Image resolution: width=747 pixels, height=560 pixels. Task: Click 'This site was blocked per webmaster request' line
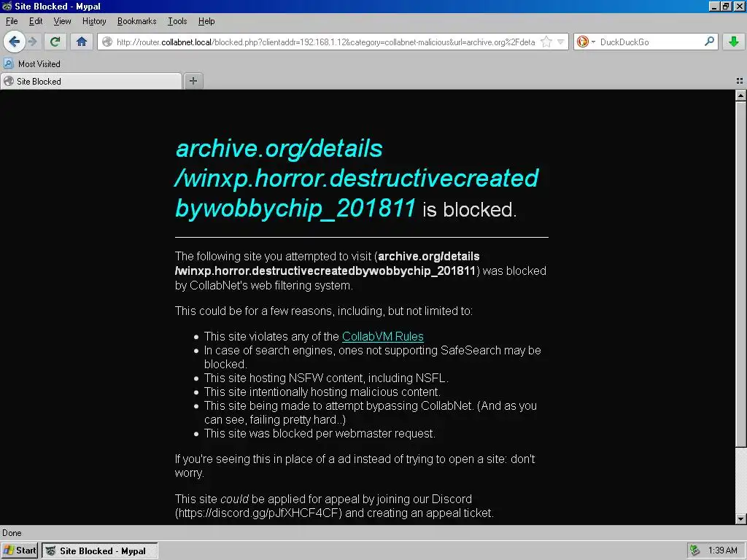(x=320, y=433)
